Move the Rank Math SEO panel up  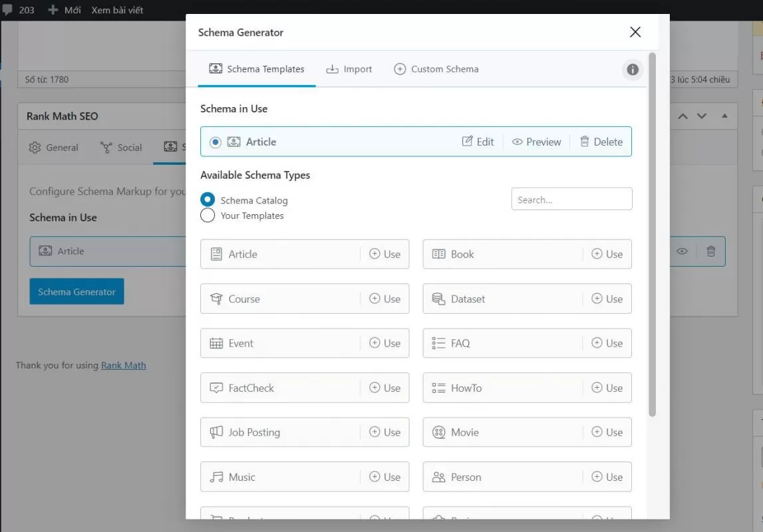click(x=683, y=116)
